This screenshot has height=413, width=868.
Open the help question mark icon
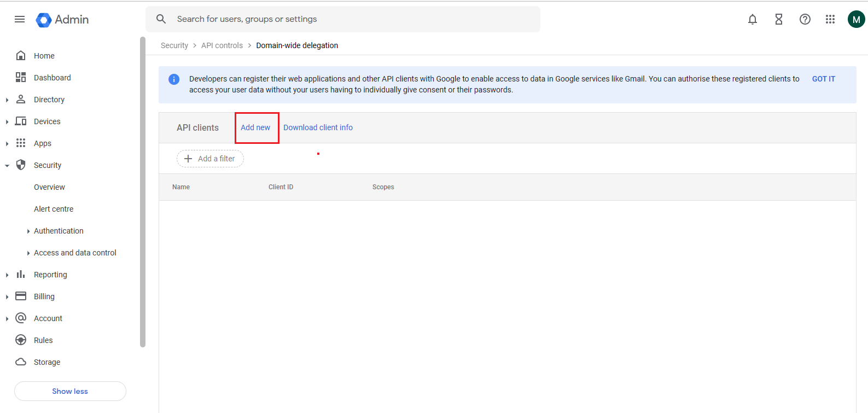[x=805, y=19]
